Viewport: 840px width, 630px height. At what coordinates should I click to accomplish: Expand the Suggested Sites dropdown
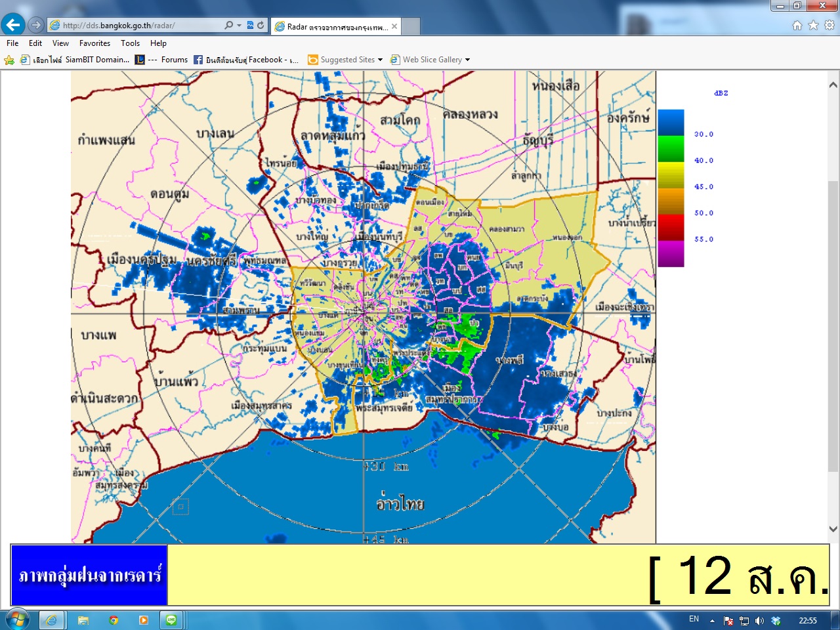[380, 60]
